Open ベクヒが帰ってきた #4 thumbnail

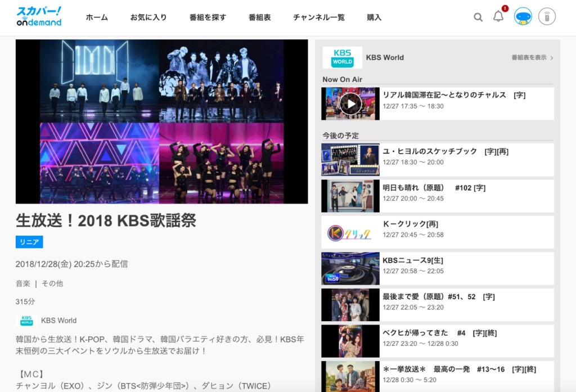(x=350, y=341)
